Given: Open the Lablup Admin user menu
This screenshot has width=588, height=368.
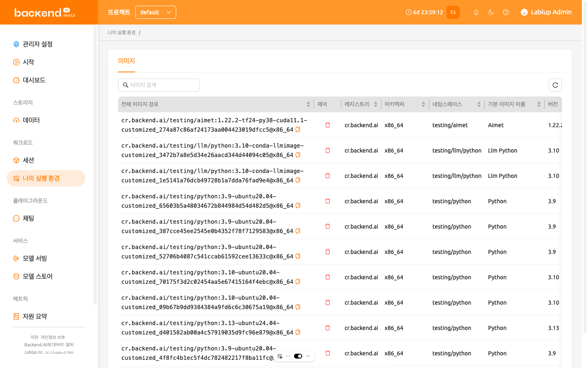Looking at the screenshot, I should point(546,12).
